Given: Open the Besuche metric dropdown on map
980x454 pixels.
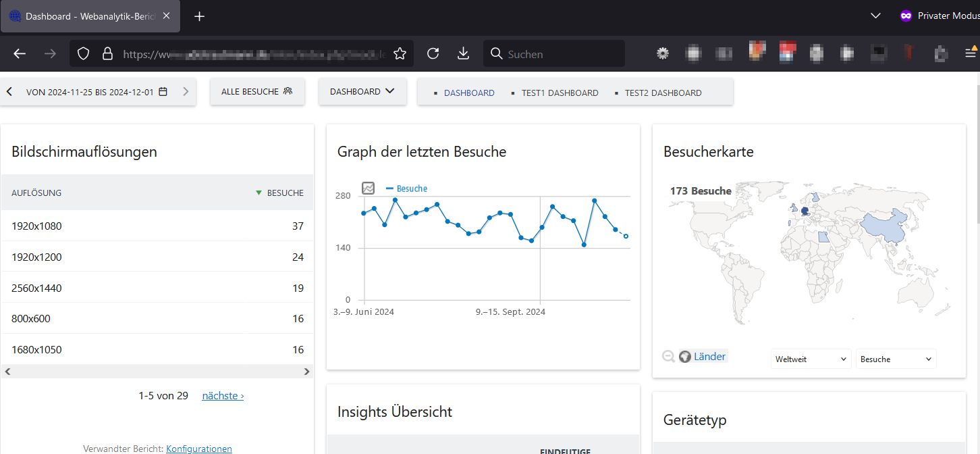Looking at the screenshot, I should (x=896, y=359).
